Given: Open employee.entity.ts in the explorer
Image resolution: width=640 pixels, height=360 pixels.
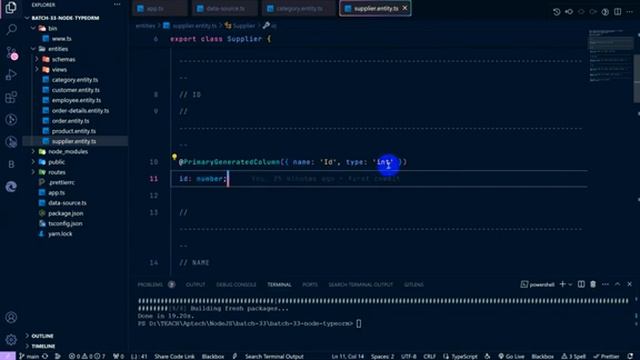Looking at the screenshot, I should coord(76,100).
